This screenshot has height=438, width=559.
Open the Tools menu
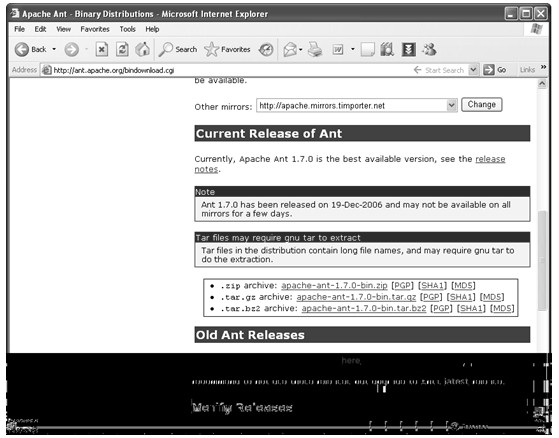(x=127, y=29)
